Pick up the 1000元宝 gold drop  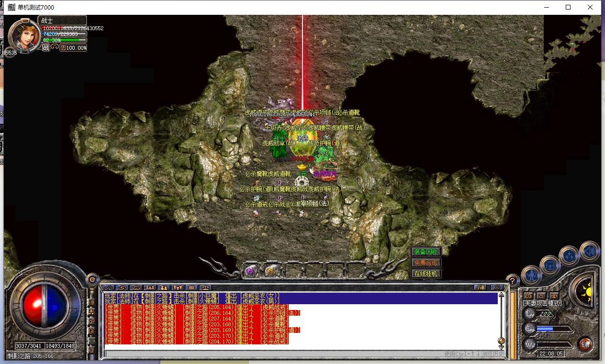302,158
